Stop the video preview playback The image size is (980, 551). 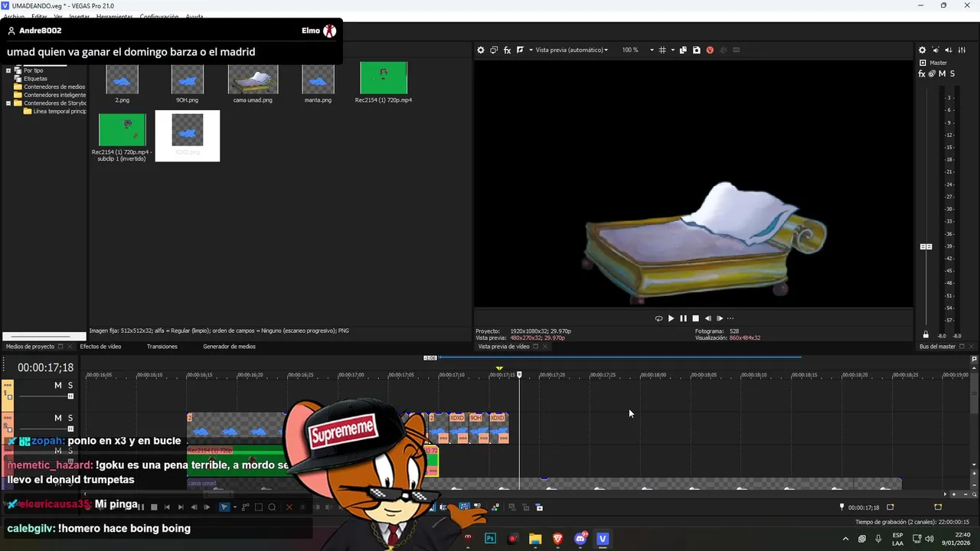coord(695,318)
